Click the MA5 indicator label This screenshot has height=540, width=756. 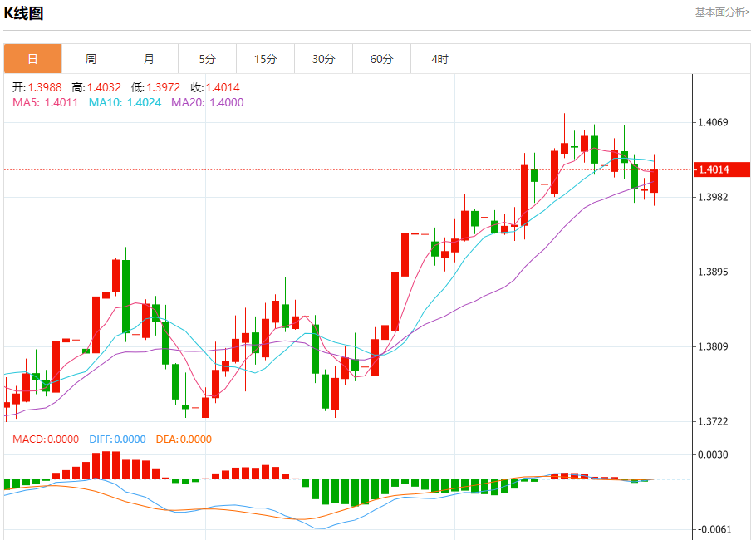(45, 102)
